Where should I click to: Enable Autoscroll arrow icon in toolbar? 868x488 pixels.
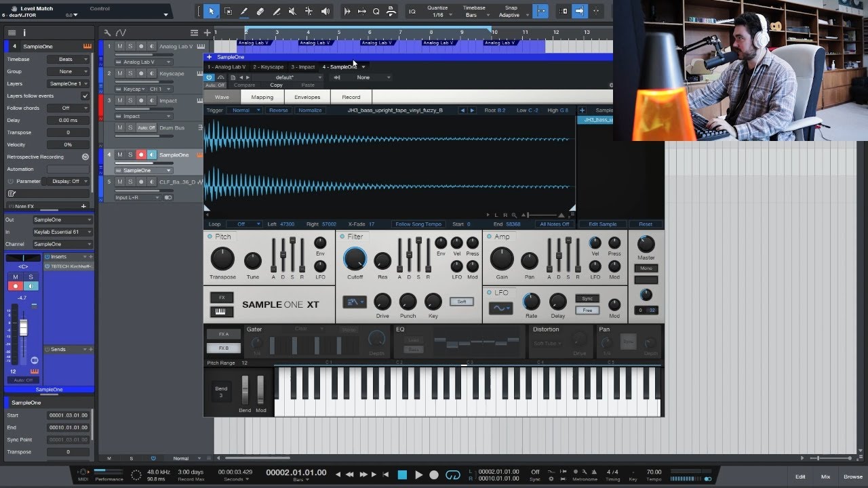[580, 11]
